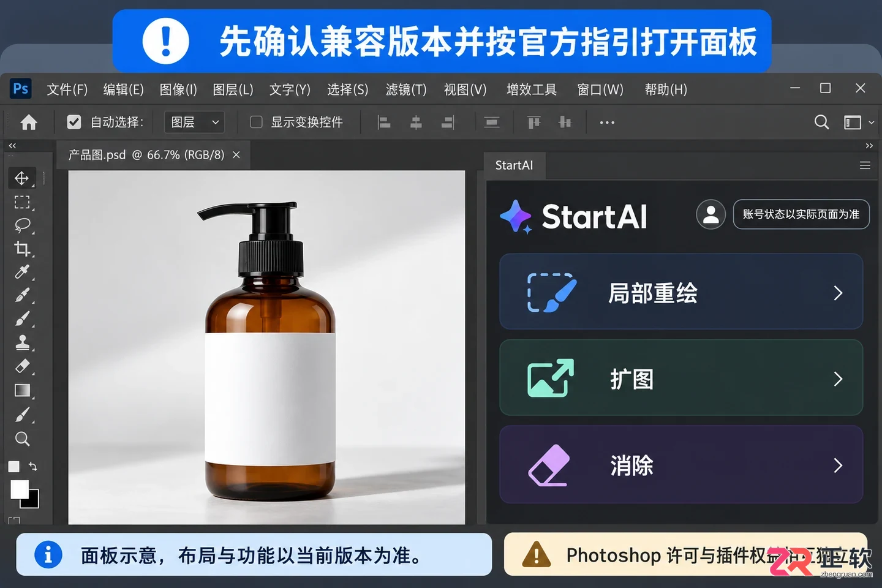Expand the 消除 chevron arrow
Screen dimensions: 882x588
tap(839, 466)
